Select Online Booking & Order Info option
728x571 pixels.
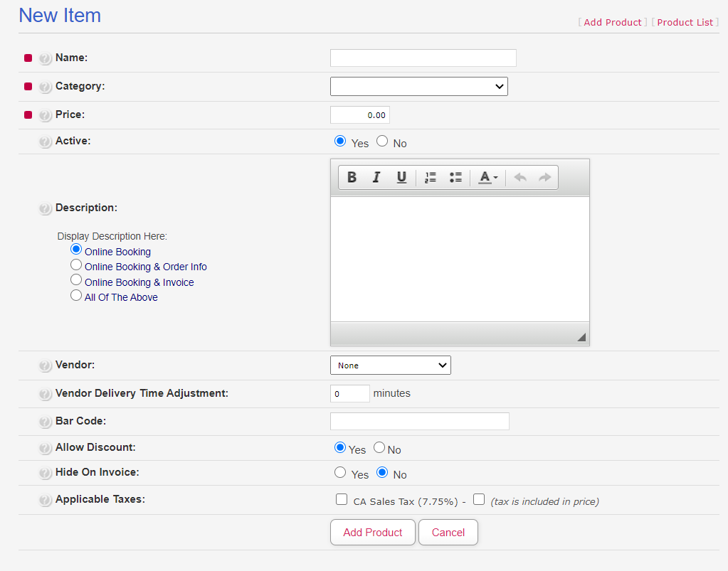point(76,265)
